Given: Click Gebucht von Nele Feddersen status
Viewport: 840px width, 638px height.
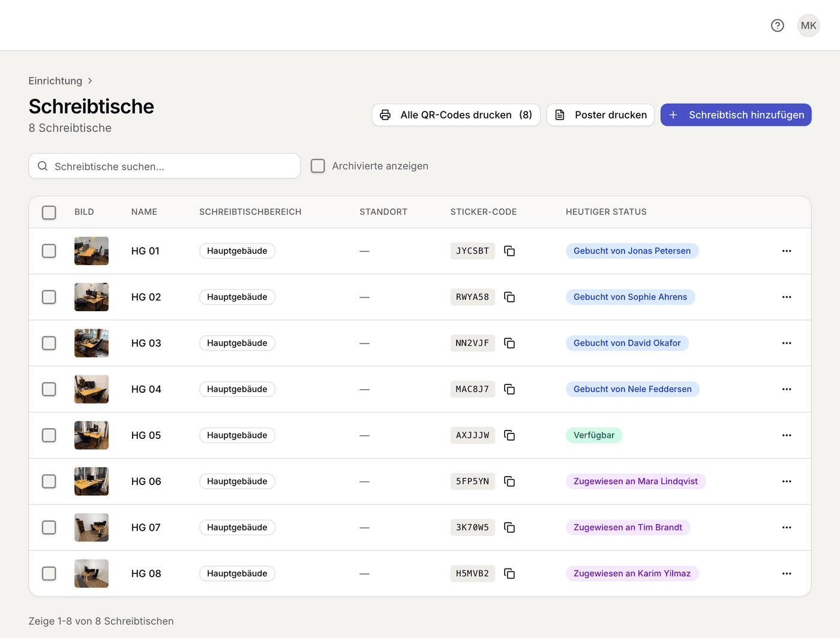Looking at the screenshot, I should click(633, 389).
